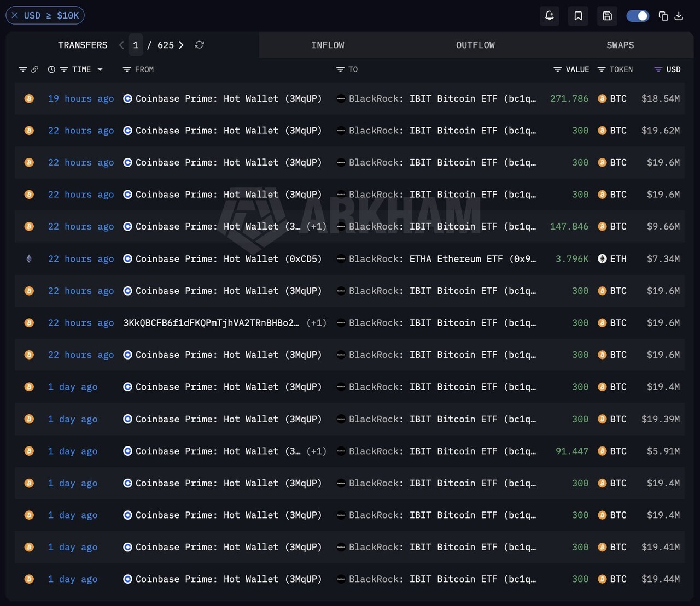
Task: Go to the previous page with the left chevron
Action: point(121,45)
